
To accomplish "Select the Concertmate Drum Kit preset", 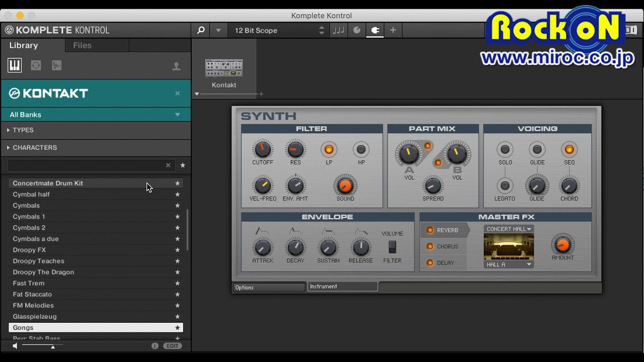I will tap(96, 184).
